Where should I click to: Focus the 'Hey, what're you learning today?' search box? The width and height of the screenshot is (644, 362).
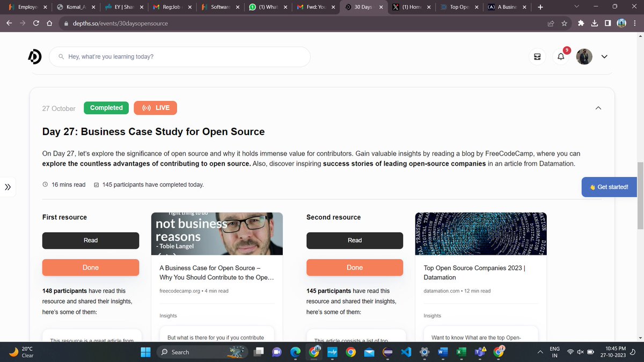pyautogui.click(x=179, y=56)
